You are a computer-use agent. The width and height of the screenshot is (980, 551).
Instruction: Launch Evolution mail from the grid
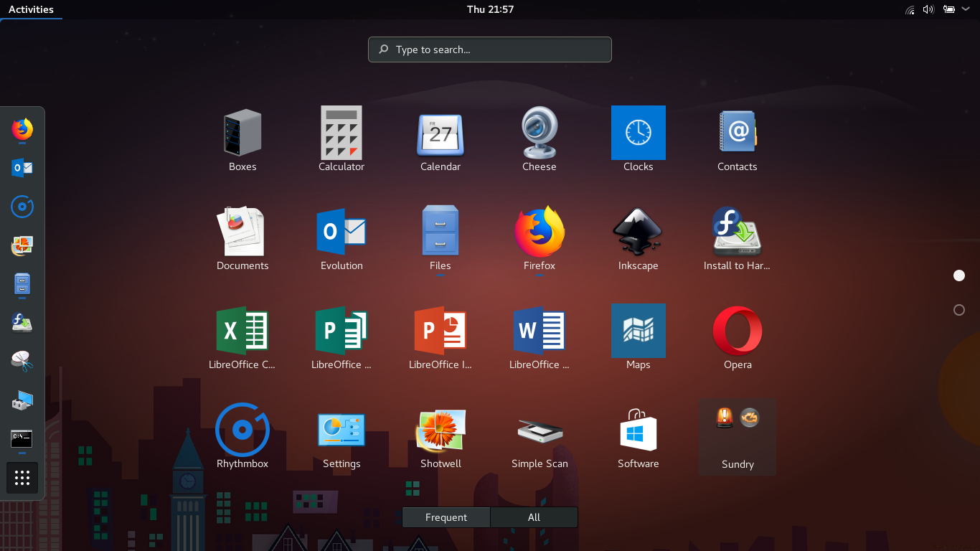tap(341, 232)
